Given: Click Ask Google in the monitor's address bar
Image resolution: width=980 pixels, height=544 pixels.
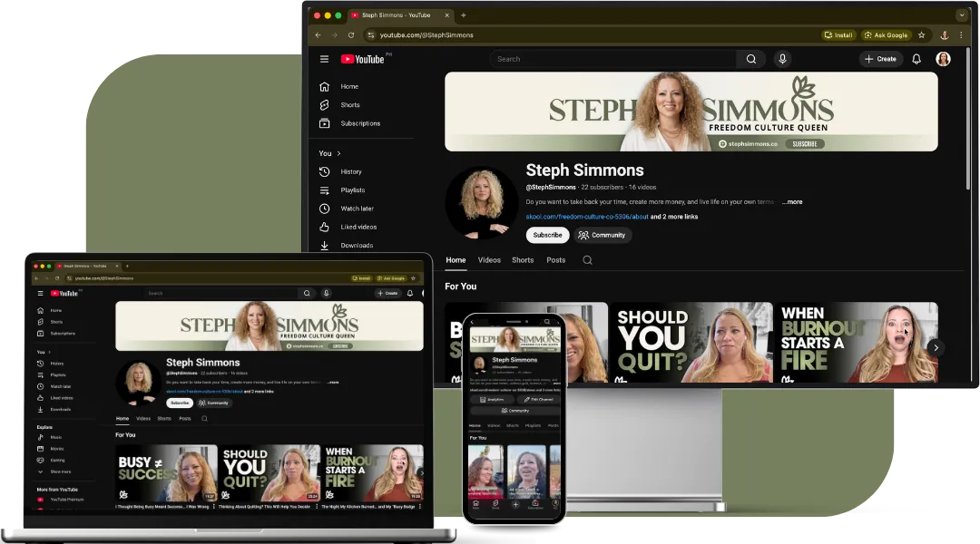Looking at the screenshot, I should click(x=887, y=35).
